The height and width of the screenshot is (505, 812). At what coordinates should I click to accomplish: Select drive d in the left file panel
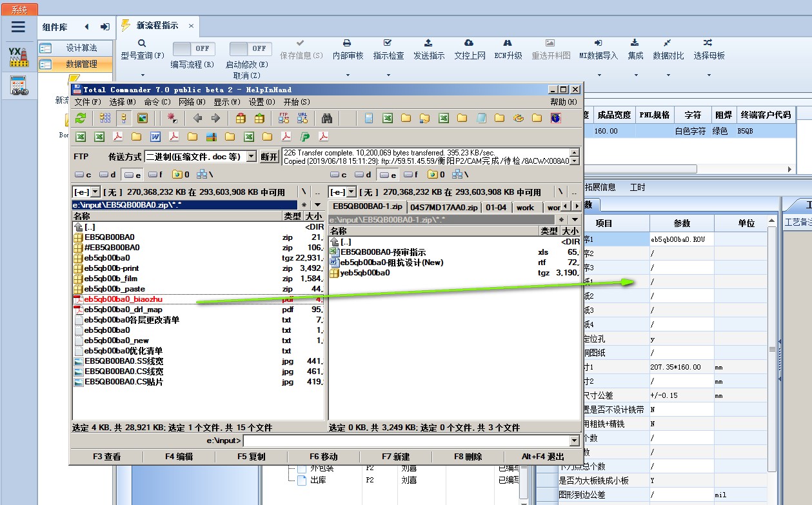point(107,174)
